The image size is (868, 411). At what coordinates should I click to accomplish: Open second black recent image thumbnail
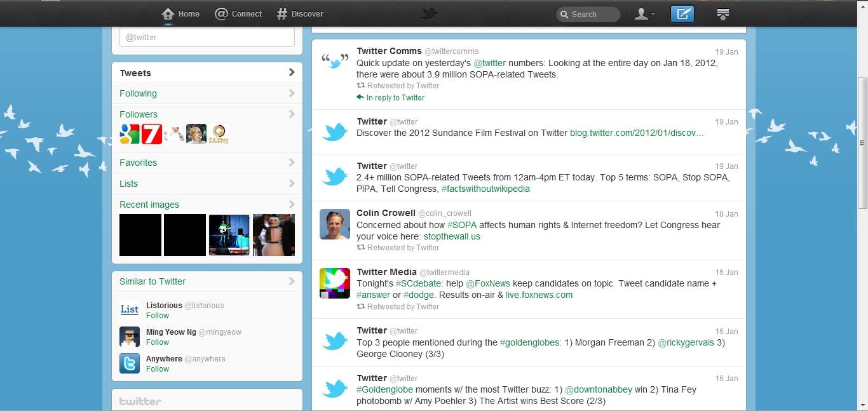185,235
